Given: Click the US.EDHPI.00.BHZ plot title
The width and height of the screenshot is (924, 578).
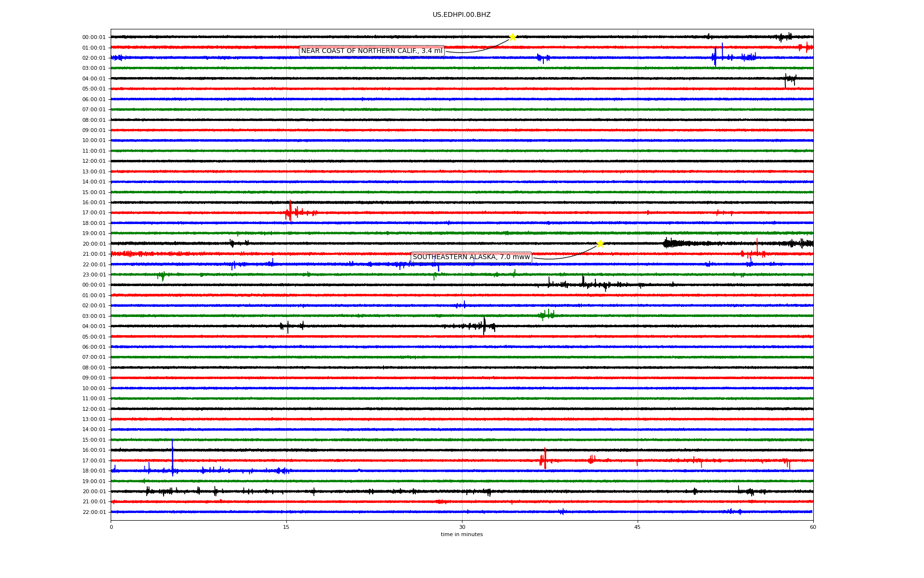Looking at the screenshot, I should point(462,15).
